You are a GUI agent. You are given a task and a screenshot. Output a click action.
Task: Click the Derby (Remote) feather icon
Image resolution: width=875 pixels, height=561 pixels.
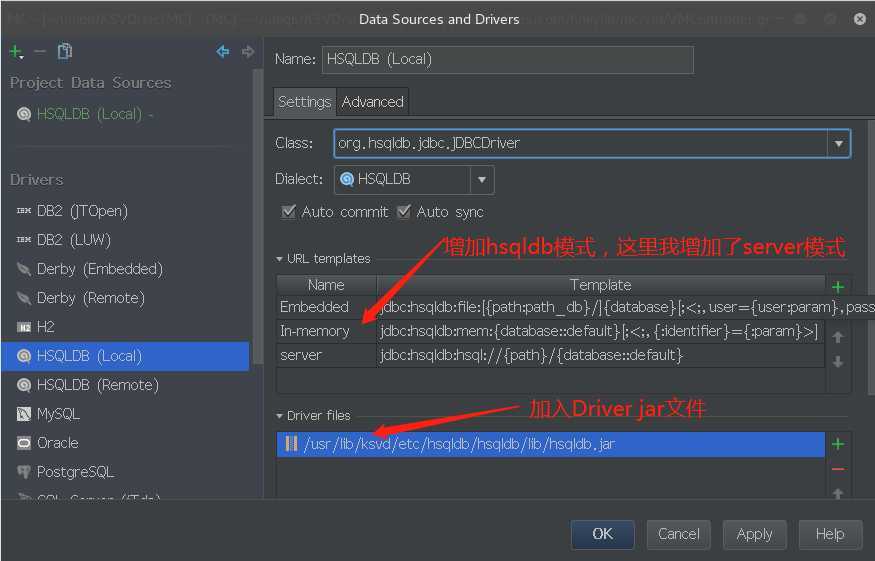[23, 298]
